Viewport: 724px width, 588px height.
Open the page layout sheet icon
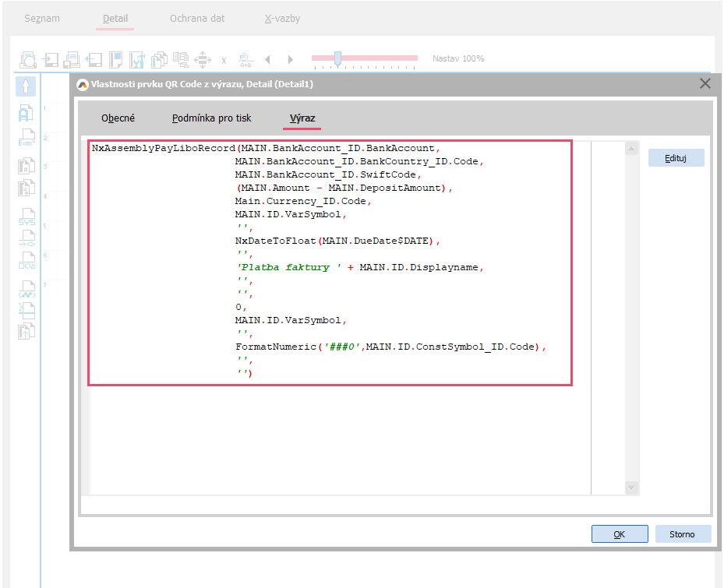(x=115, y=59)
